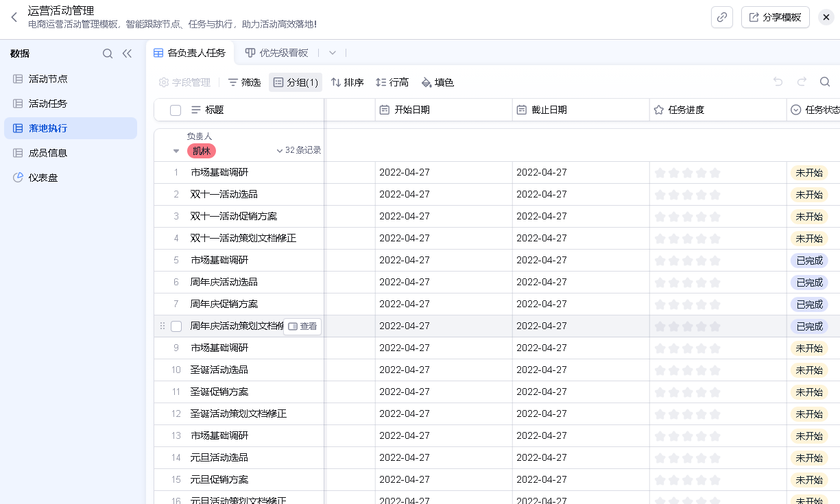
Task: Open the view tabs dropdown chevron
Action: point(333,53)
